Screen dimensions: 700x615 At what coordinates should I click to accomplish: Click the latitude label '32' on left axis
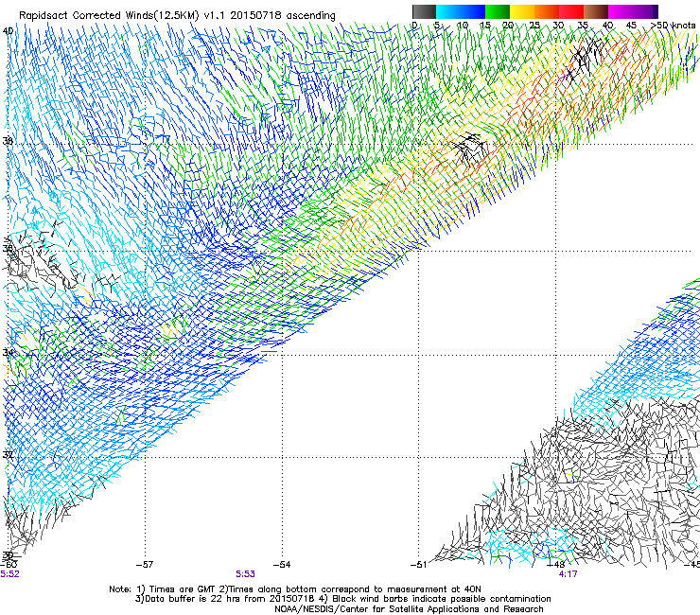point(8,455)
